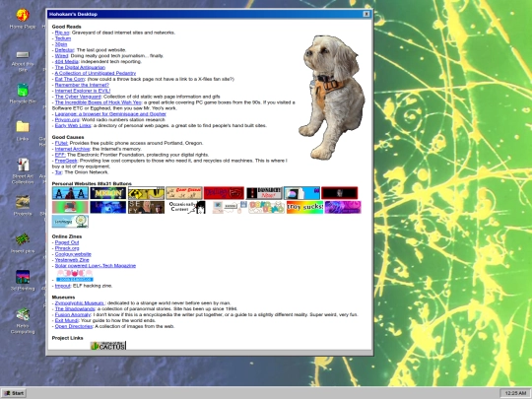The width and height of the screenshot is (532, 399).
Task: Open the Defector link
Action: coord(64,50)
